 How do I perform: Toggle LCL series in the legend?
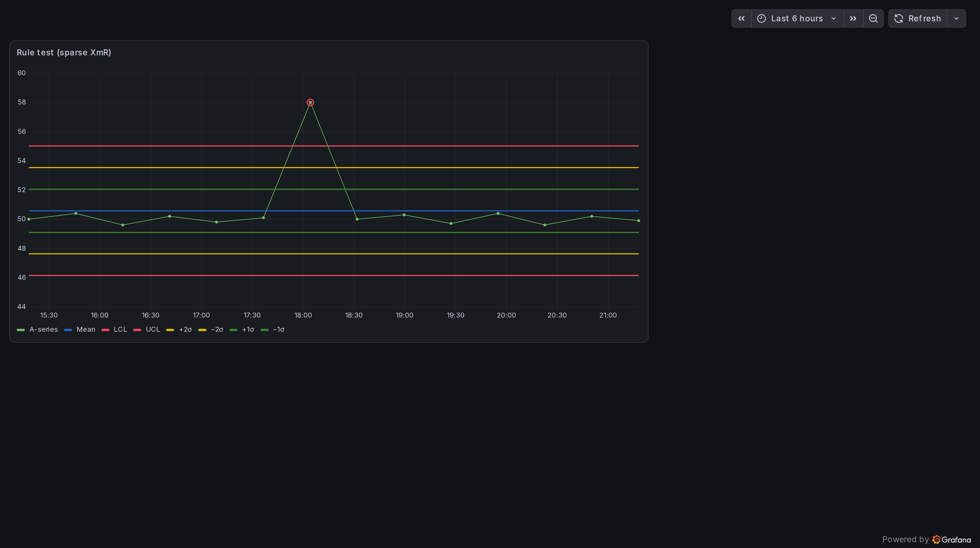tap(120, 330)
